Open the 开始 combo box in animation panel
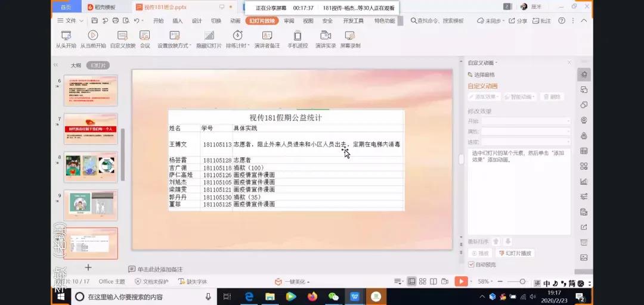 point(526,121)
